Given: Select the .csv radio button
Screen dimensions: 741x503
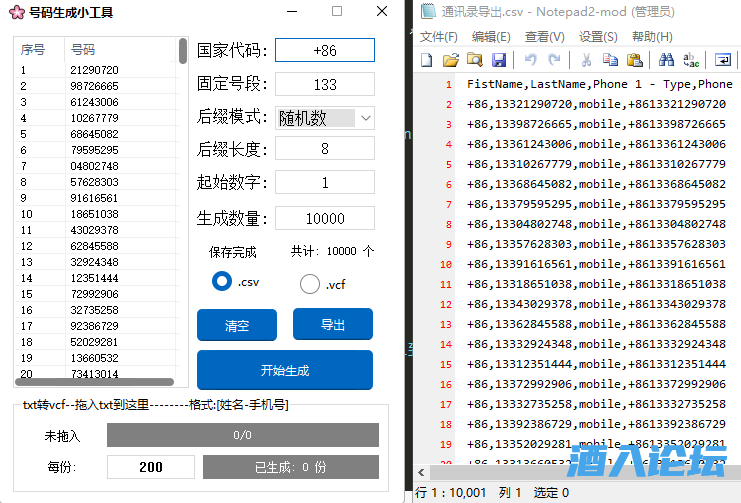Looking at the screenshot, I should (x=222, y=282).
